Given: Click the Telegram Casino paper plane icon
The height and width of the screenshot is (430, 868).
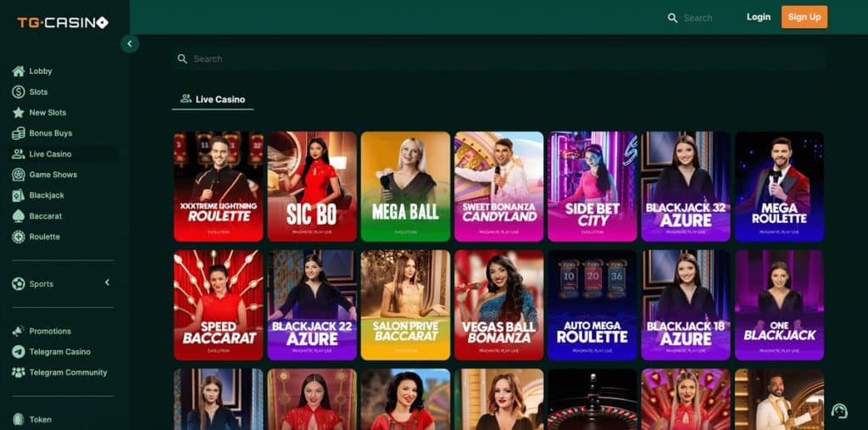Looking at the screenshot, I should [x=19, y=352].
